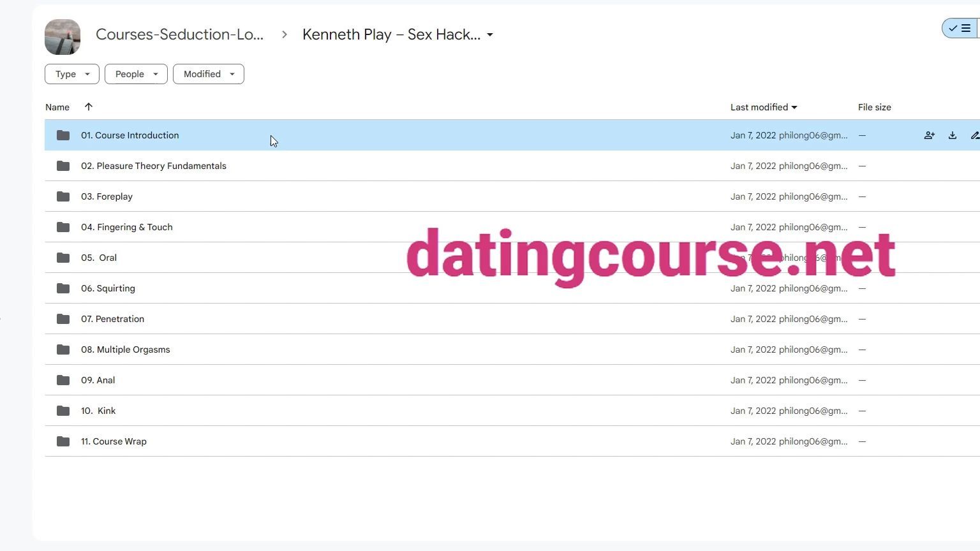Open the Modified filter dropdown
Image resolution: width=980 pixels, height=551 pixels.
point(209,74)
